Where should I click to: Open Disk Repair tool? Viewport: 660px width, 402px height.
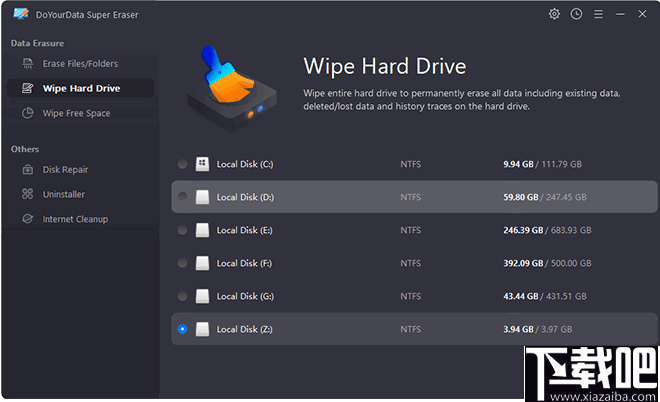tap(80, 170)
